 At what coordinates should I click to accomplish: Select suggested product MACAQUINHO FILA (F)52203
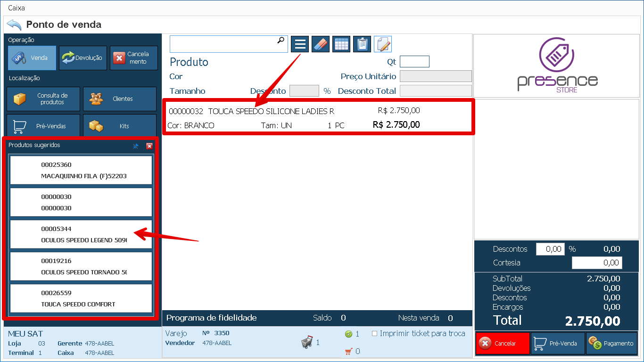click(x=81, y=170)
